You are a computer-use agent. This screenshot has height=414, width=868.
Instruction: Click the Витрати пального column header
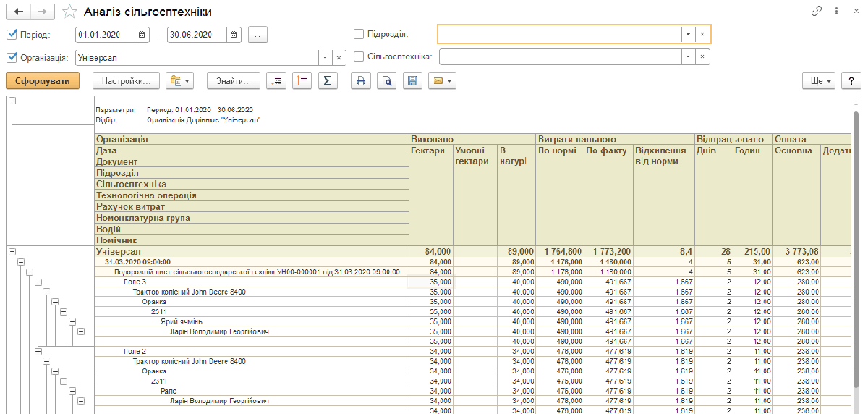tap(615, 139)
